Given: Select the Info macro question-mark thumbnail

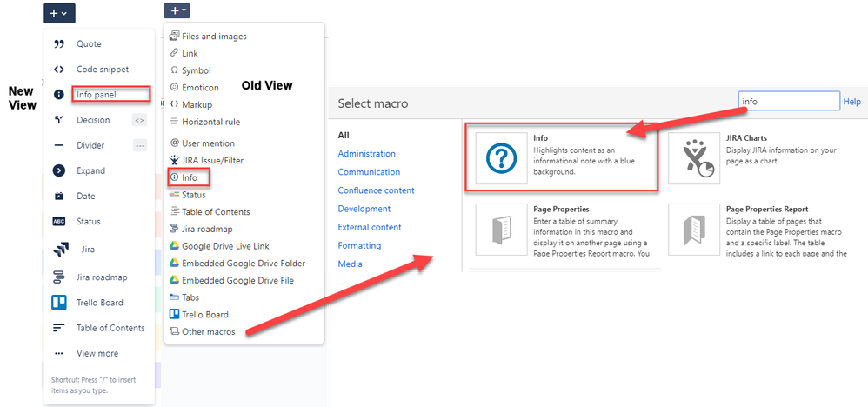Looking at the screenshot, I should tap(502, 158).
